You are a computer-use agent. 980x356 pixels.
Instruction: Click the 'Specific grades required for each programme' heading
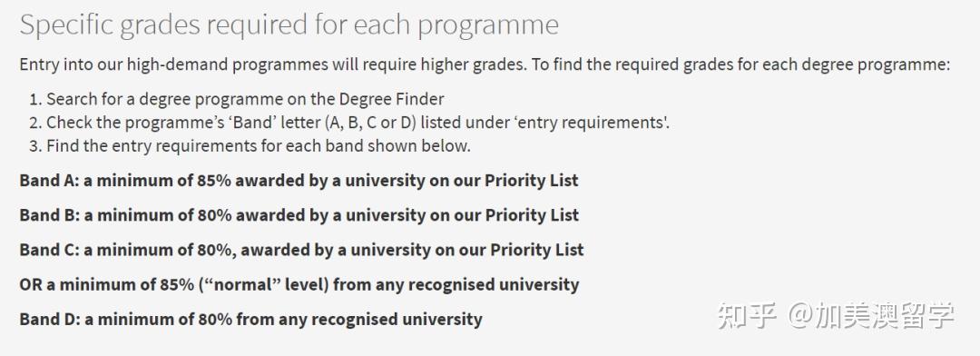click(x=289, y=25)
